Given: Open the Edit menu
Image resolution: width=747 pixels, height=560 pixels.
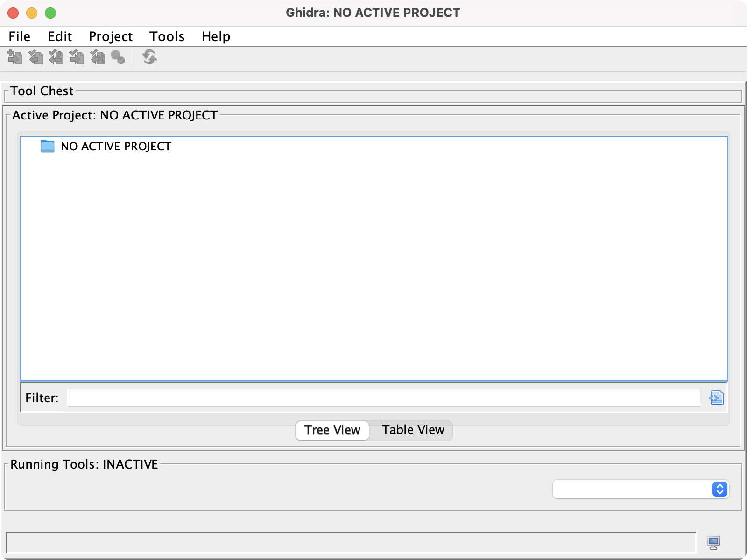Looking at the screenshot, I should (60, 36).
